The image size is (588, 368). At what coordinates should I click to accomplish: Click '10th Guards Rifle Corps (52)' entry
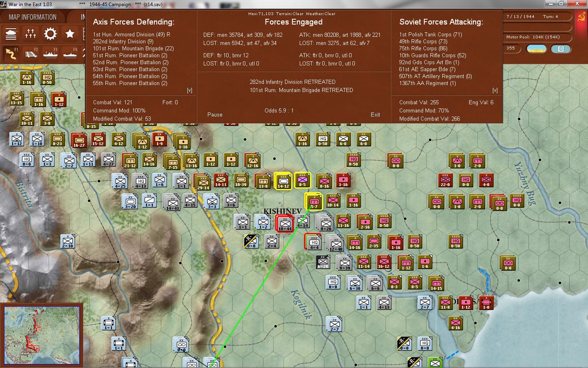coord(433,56)
